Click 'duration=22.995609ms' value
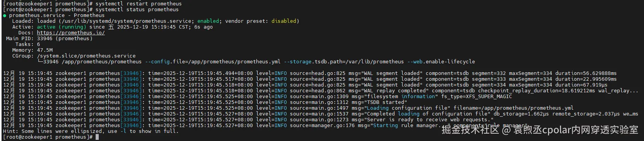This screenshot has width=644, height=141. coord(586,79)
